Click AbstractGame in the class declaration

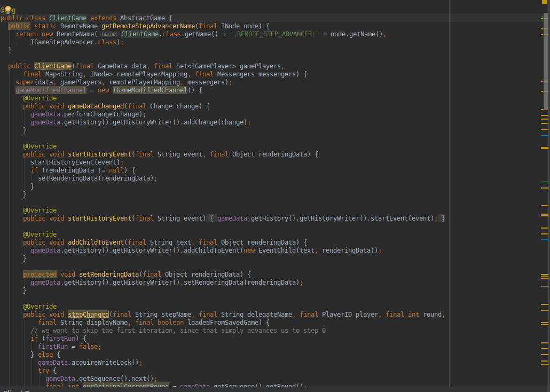[x=143, y=18]
